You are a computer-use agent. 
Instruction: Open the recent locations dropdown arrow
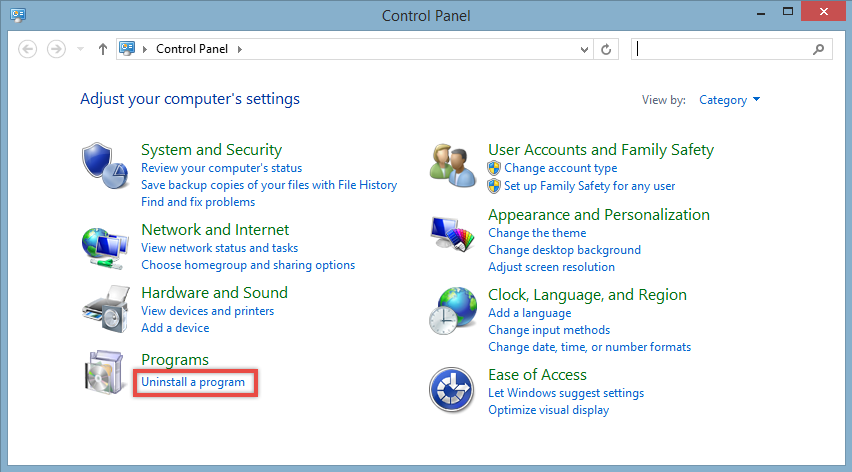tap(80, 49)
